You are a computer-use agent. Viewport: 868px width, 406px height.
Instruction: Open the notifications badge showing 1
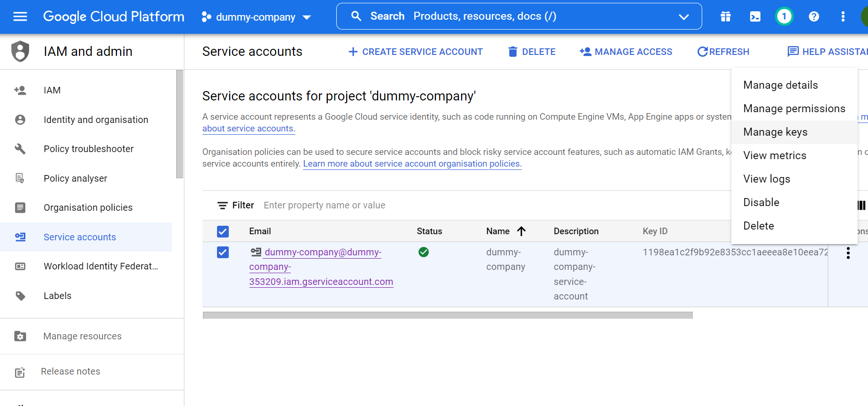click(x=784, y=17)
